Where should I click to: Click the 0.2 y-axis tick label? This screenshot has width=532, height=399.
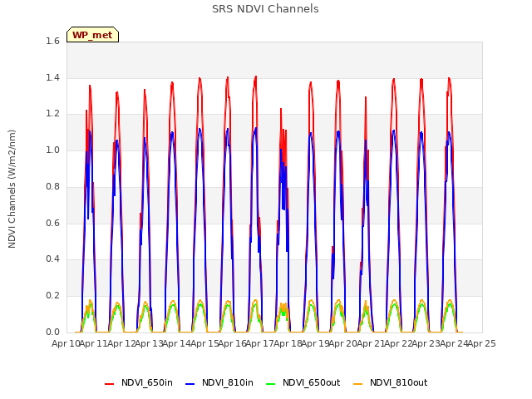[52, 296]
